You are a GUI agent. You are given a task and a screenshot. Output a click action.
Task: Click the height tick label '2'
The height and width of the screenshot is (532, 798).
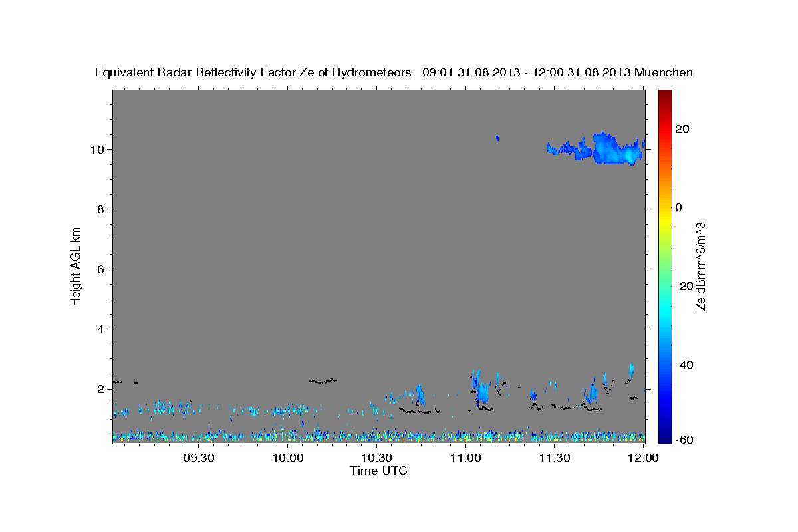(102, 388)
